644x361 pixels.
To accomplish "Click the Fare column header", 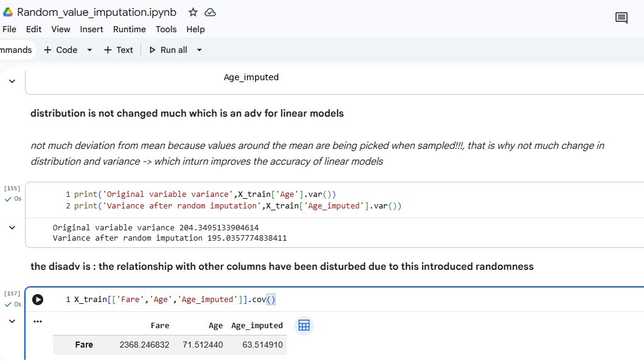I will point(160,325).
